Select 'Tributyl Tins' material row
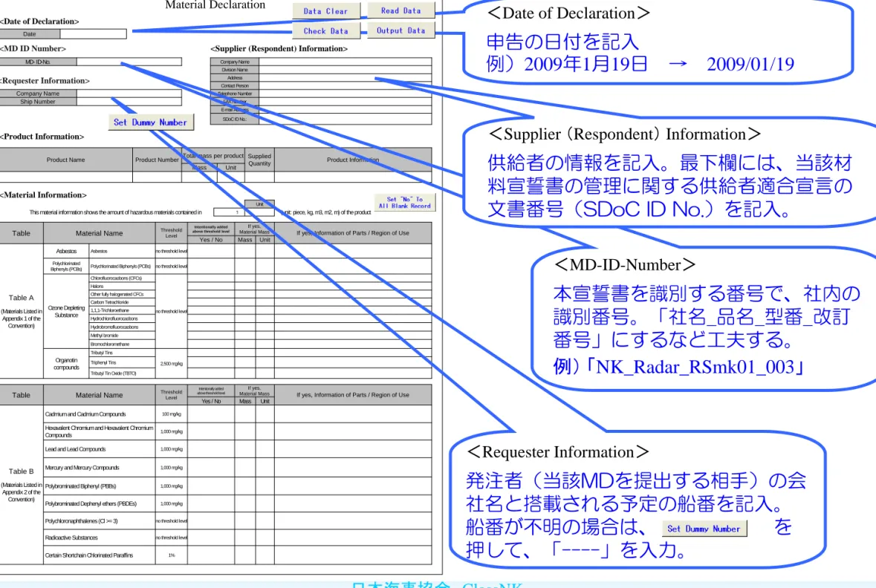Viewport: 876px width, 588px height. [123, 353]
